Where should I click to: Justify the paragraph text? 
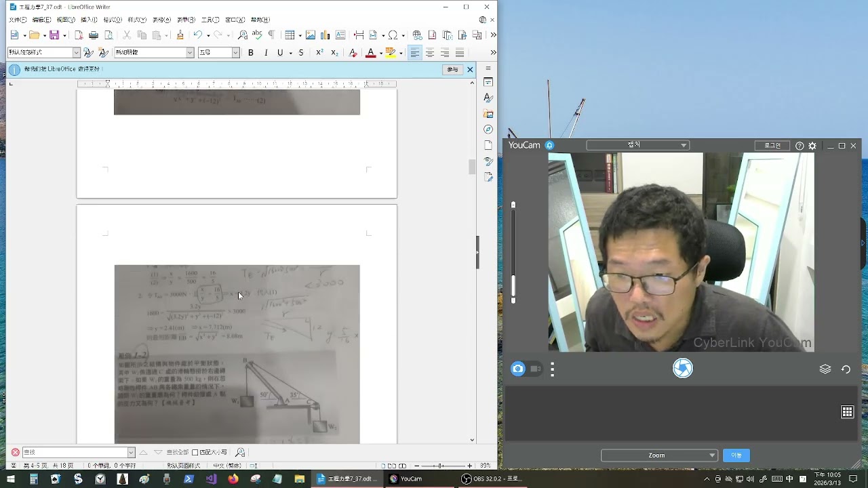click(x=460, y=53)
